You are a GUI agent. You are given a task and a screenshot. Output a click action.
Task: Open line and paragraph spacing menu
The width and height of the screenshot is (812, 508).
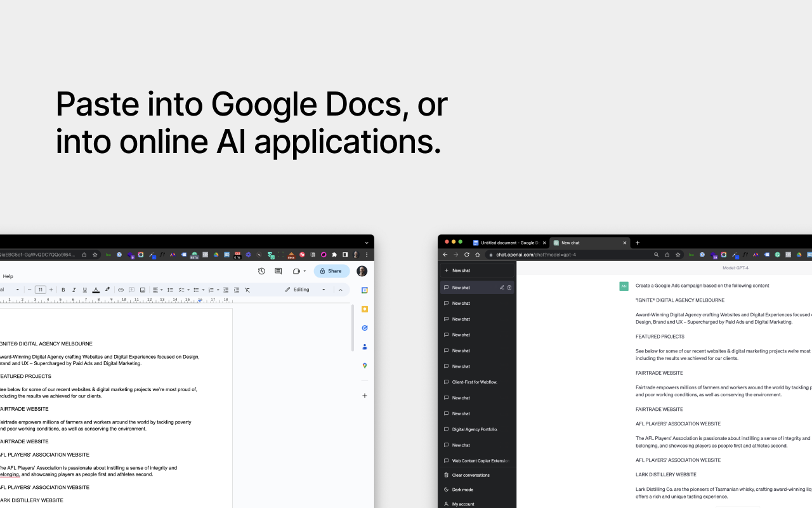pos(170,290)
